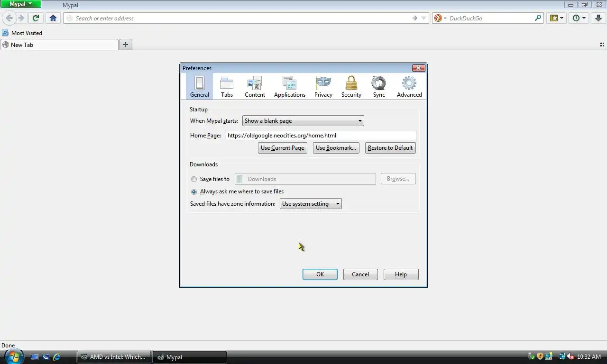607x364 pixels.
Task: Reload the current page
Action: 36,18
